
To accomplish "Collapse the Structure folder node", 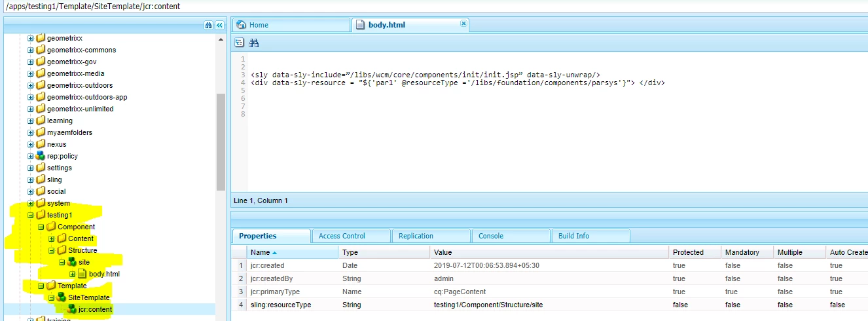I will 51,250.
